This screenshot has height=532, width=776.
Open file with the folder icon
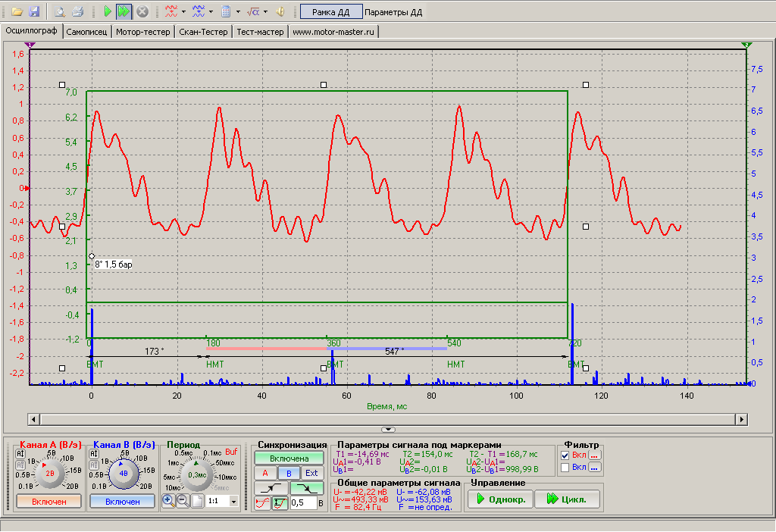(17, 11)
